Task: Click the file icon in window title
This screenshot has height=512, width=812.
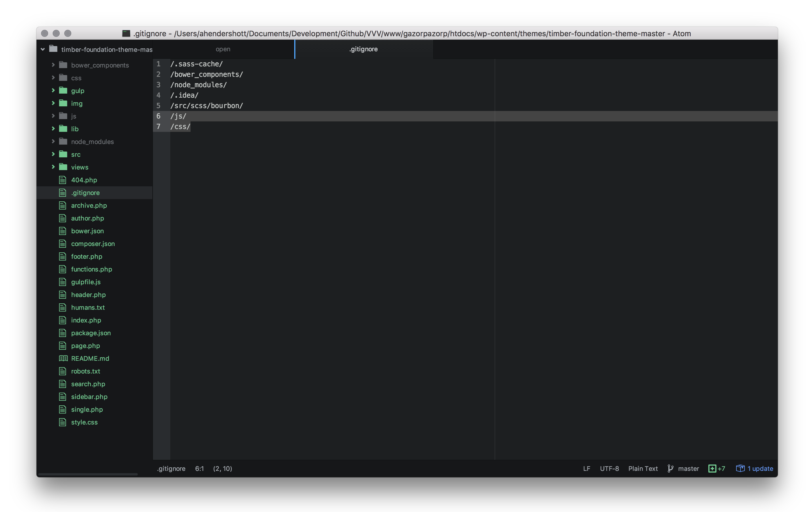Action: click(x=126, y=33)
